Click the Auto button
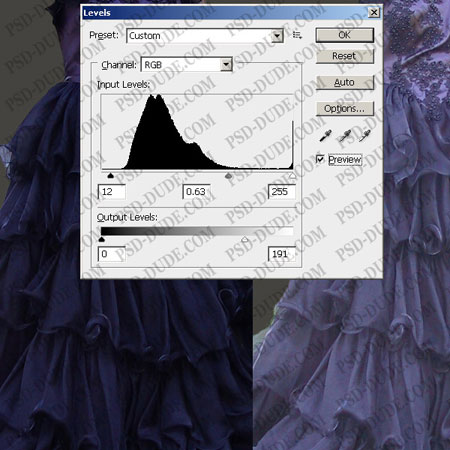 click(x=345, y=82)
